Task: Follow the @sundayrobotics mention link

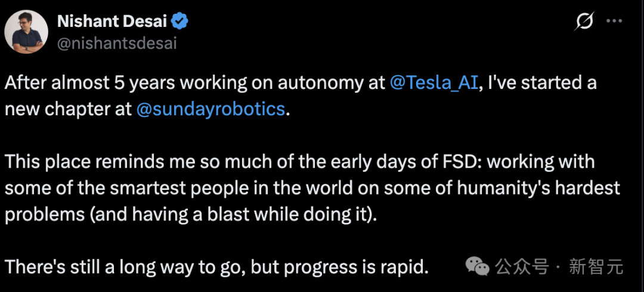Action: pyautogui.click(x=210, y=110)
